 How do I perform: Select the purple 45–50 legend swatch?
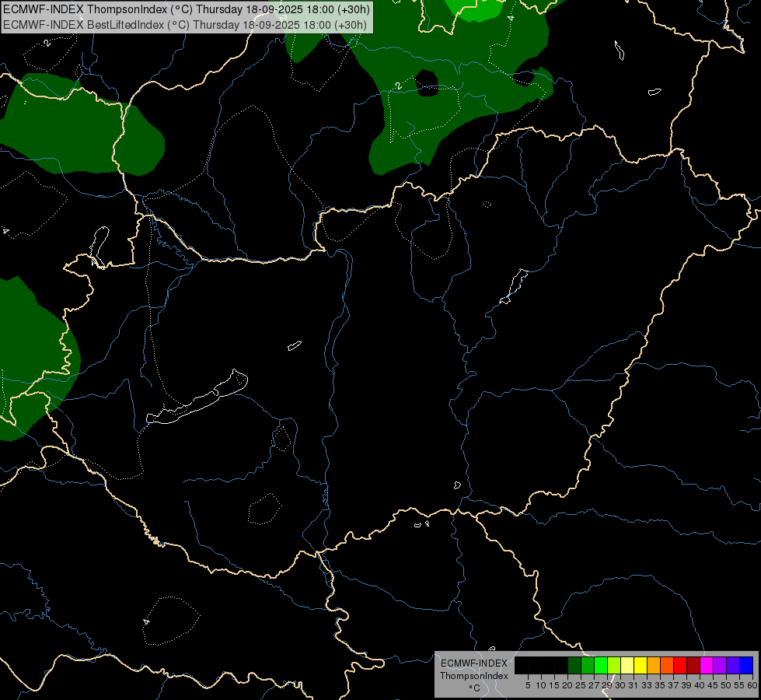pyautogui.click(x=720, y=666)
